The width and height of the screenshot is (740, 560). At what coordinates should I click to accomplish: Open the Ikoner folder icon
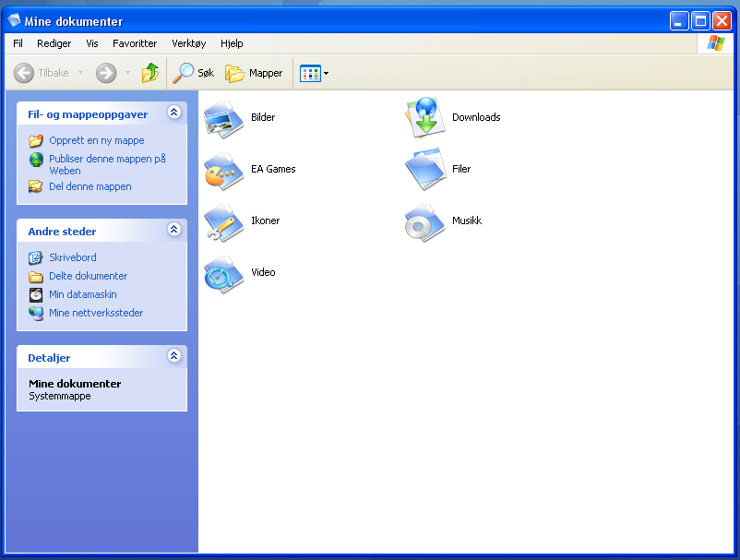pyautogui.click(x=222, y=221)
